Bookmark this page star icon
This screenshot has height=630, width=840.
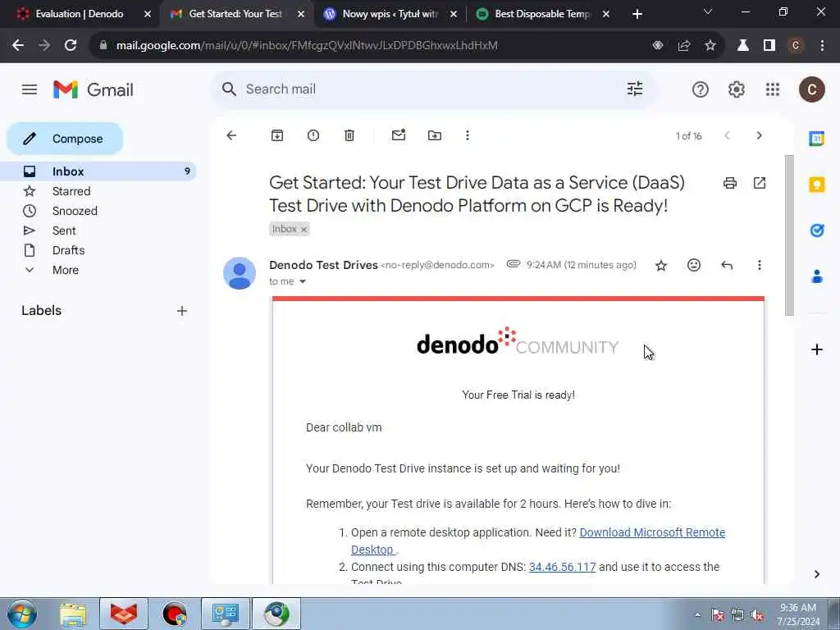(710, 46)
